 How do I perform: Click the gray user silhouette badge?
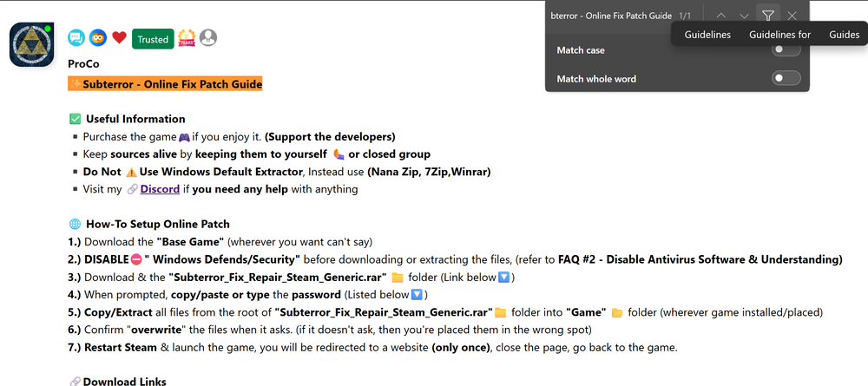pos(208,38)
